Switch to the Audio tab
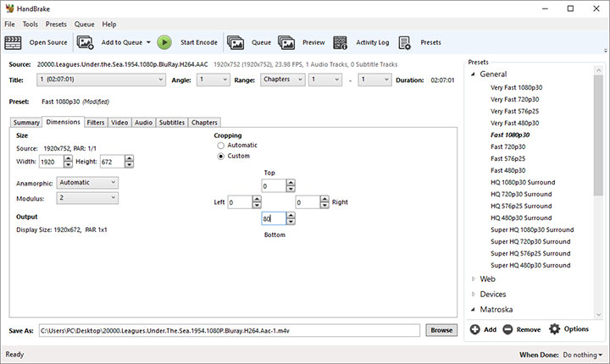The height and width of the screenshot is (364, 610). click(x=143, y=123)
